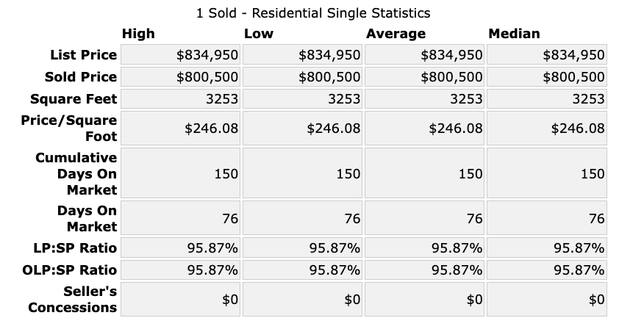This screenshot has width=644, height=329.
Task: Click the Median column header
Action: (x=514, y=34)
